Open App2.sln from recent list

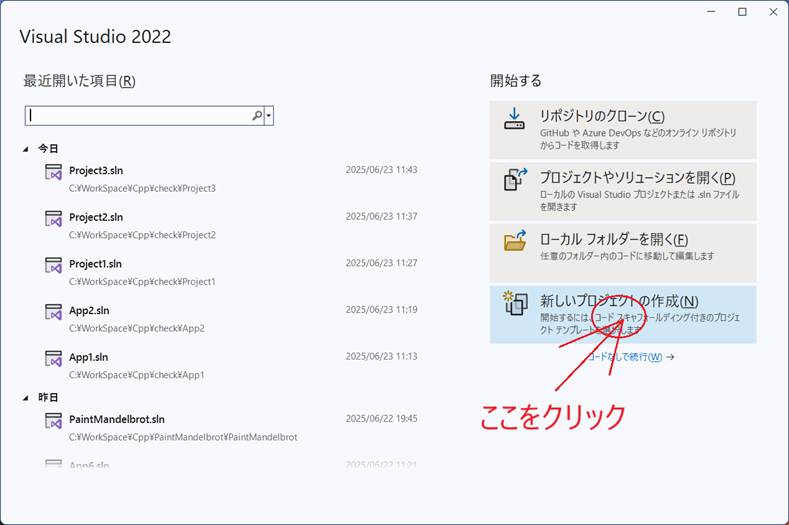(231, 319)
